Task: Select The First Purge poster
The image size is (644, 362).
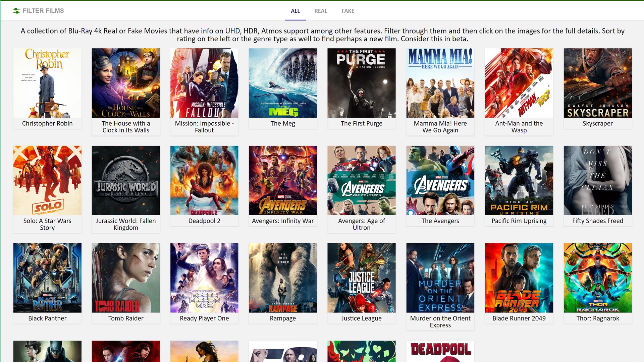Action: coord(361,83)
